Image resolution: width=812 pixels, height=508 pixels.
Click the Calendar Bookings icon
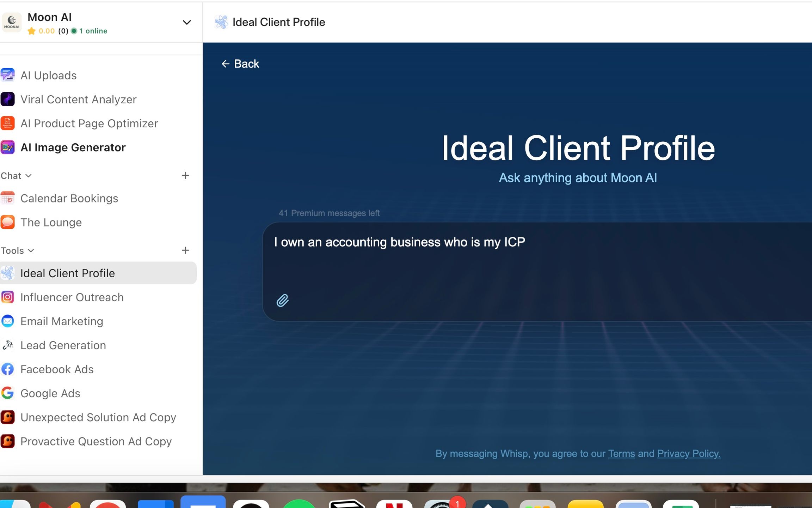(x=7, y=198)
